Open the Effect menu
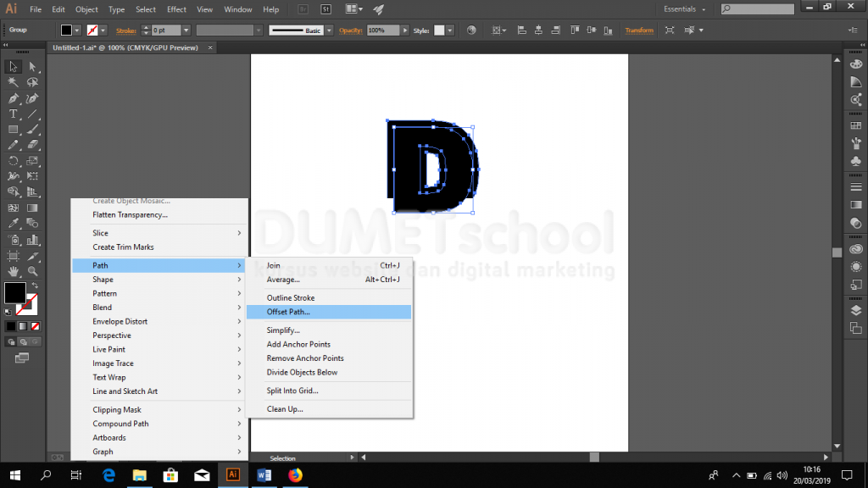Screen dimensions: 868x488 [176, 9]
